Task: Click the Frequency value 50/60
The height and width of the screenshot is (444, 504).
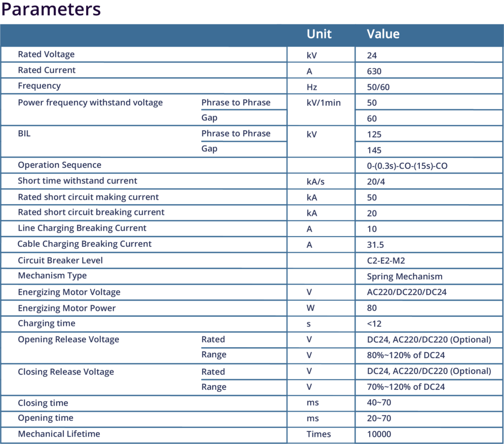Action: click(x=378, y=87)
